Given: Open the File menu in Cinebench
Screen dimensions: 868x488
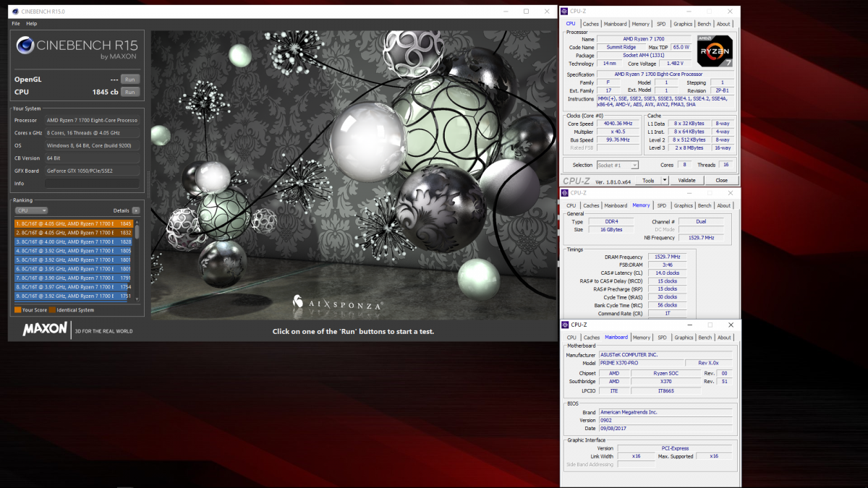Looking at the screenshot, I should tap(16, 24).
